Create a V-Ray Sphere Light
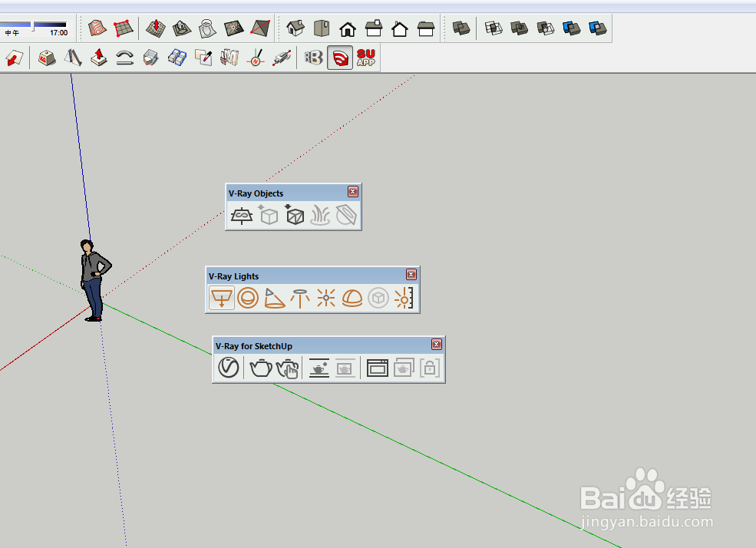 pos(248,299)
